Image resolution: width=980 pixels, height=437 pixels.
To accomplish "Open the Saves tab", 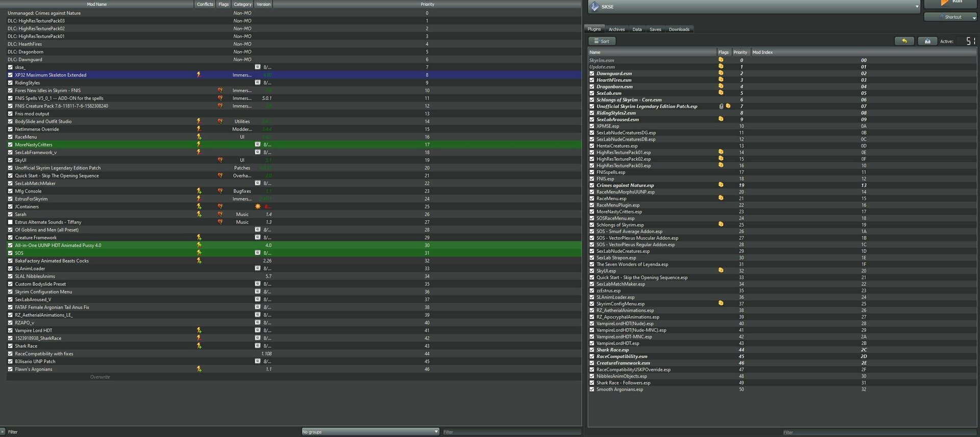I will 655,30.
